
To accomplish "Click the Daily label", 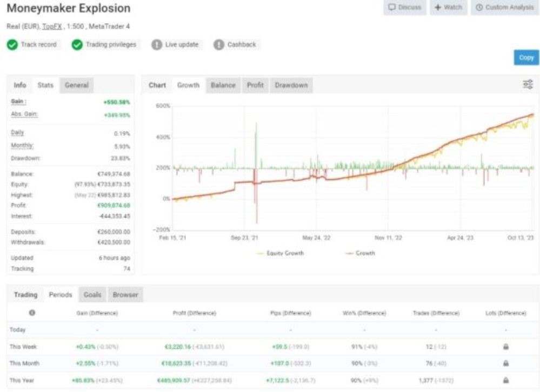I will tap(17, 132).
